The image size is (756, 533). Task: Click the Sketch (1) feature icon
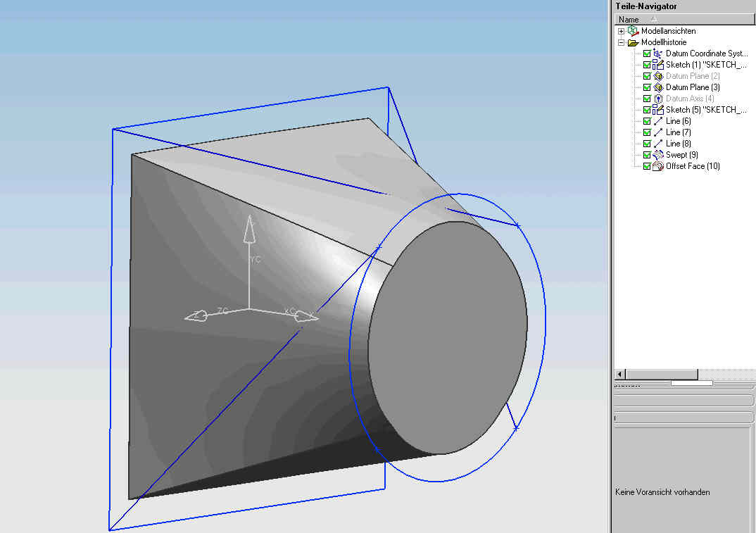[659, 64]
